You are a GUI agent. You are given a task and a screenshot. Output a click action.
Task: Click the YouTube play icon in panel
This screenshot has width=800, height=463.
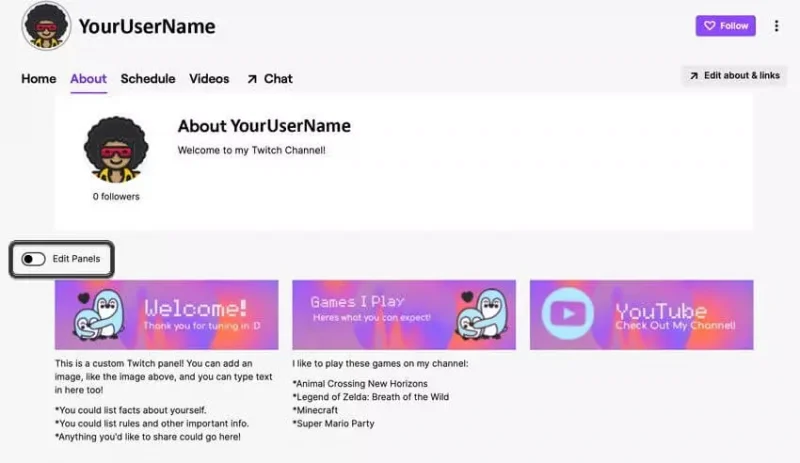[568, 313]
